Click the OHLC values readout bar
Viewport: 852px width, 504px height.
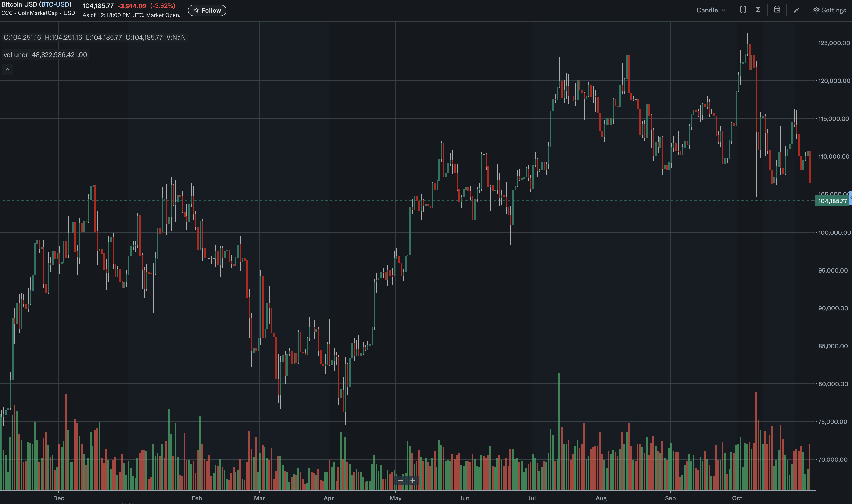(x=94, y=37)
